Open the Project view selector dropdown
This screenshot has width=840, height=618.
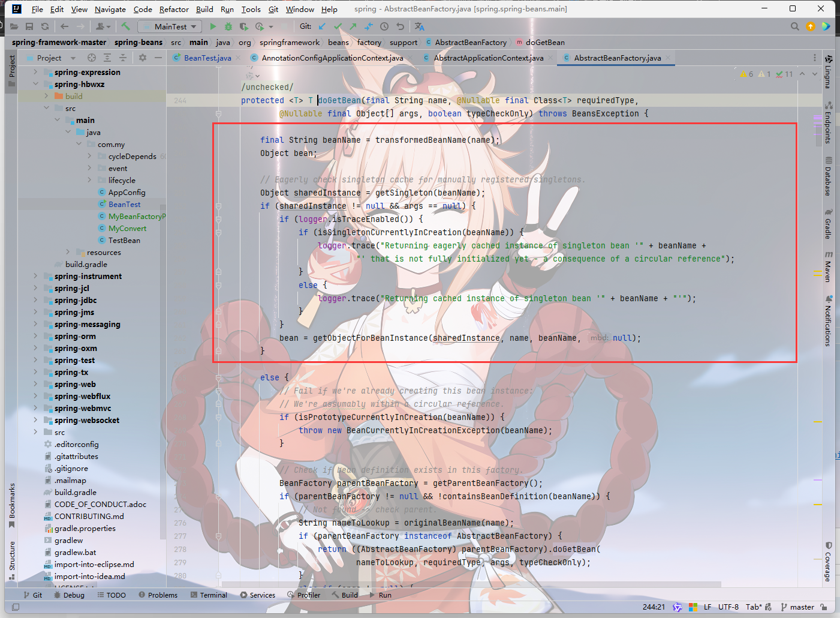click(56, 58)
